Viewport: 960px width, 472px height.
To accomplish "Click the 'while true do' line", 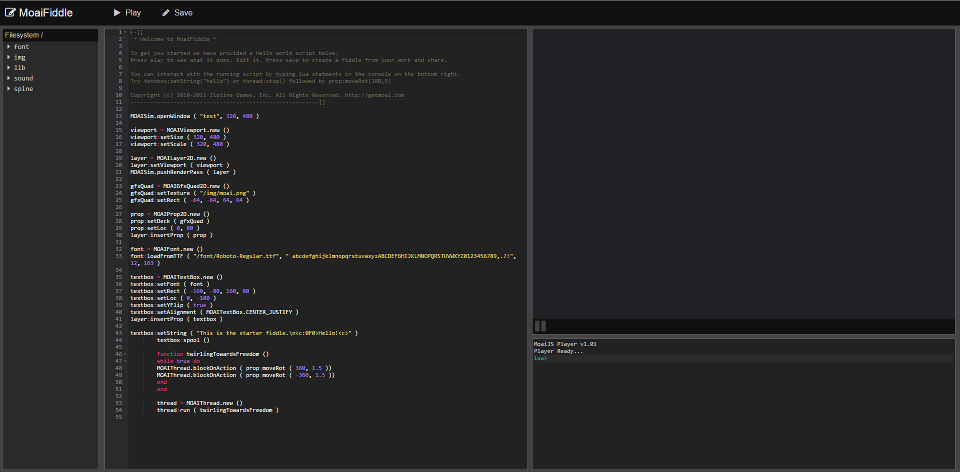I will tap(178, 361).
